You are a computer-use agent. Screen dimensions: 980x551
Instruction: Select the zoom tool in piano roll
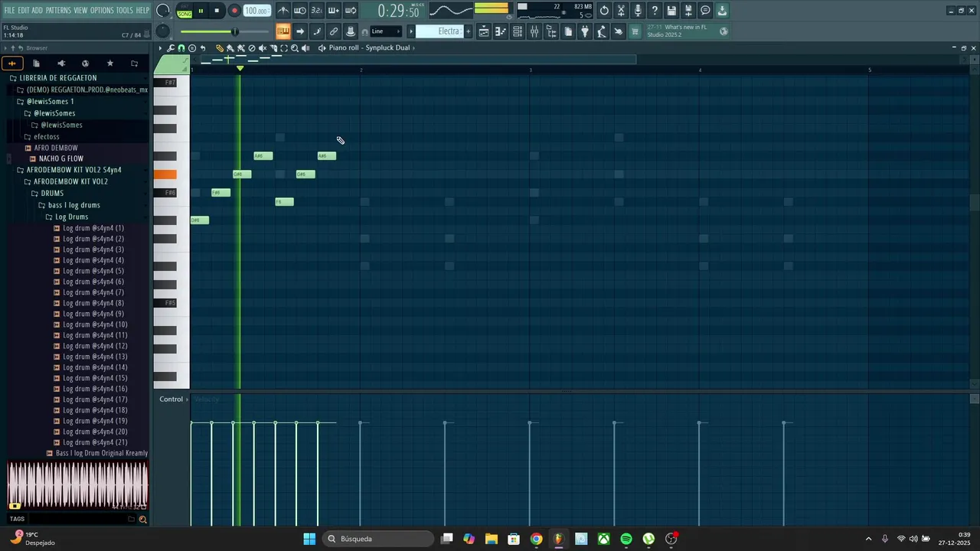pos(295,48)
